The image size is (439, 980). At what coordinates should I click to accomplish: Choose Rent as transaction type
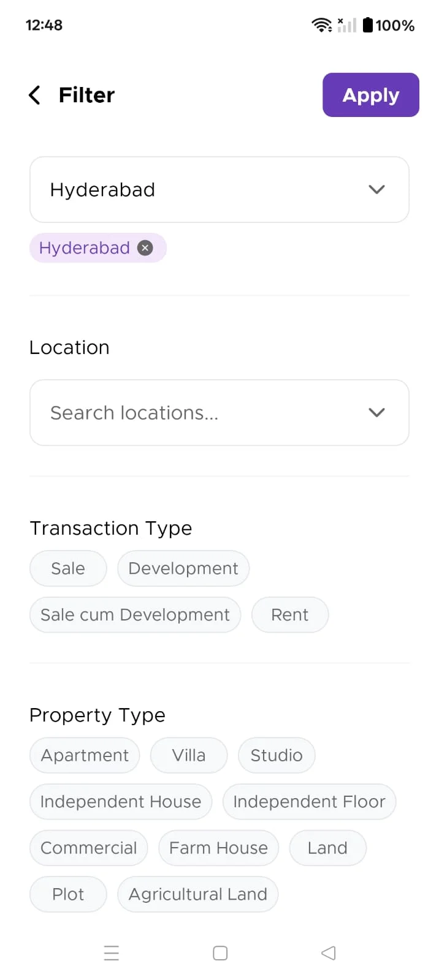[290, 615]
